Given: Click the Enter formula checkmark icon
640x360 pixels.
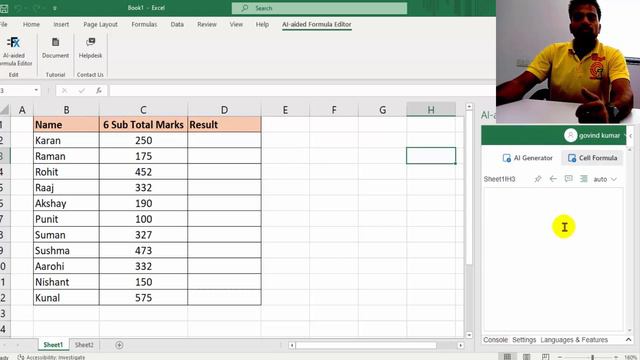Looking at the screenshot, I should (82, 91).
